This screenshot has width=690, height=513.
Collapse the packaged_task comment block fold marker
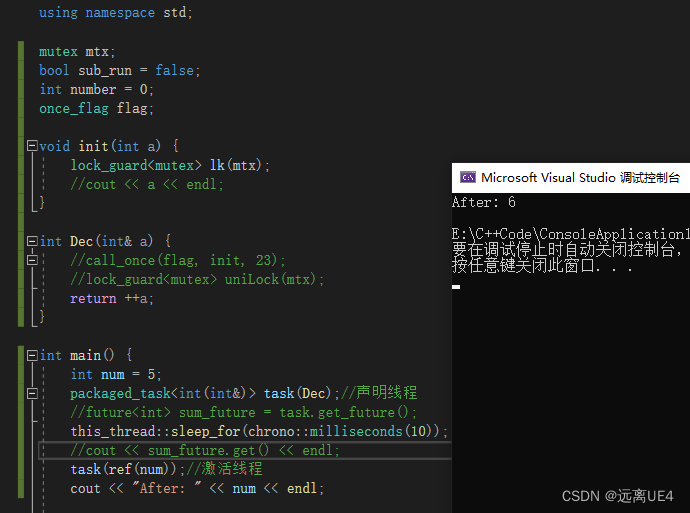32,393
